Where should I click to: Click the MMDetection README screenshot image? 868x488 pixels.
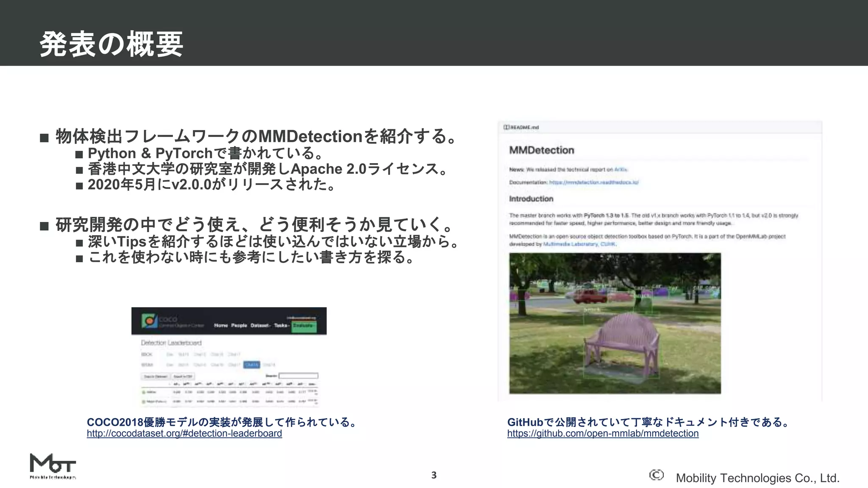click(x=660, y=261)
